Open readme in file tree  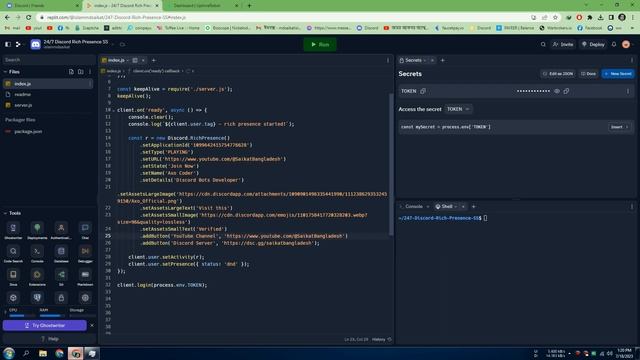point(48,94)
